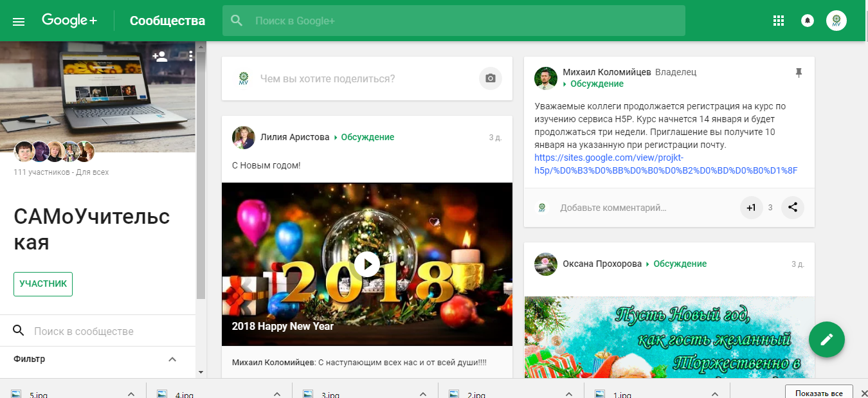
Task: Click Михаил Коломийцев profile avatar
Action: (x=546, y=78)
